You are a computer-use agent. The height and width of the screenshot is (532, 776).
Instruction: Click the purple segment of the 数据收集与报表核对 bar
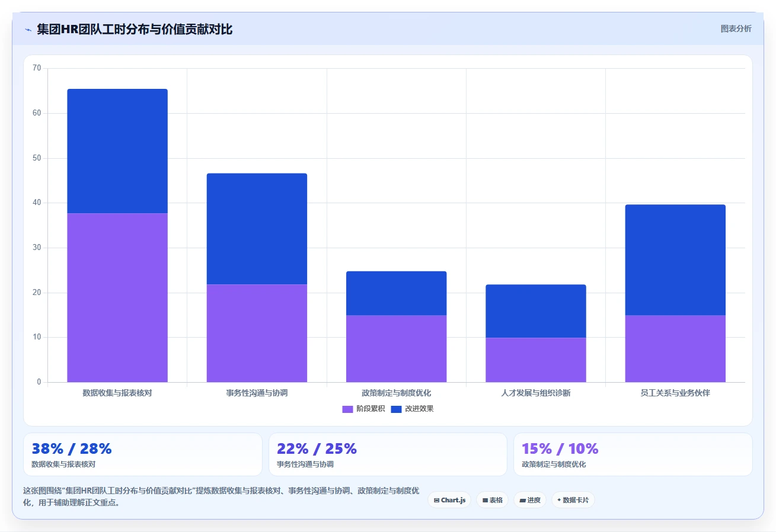(117, 297)
